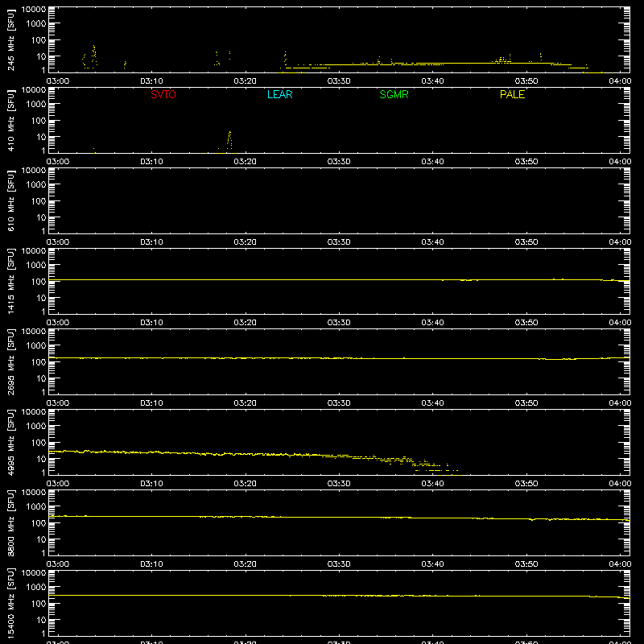This screenshot has width=644, height=644.
Task: Click the 03:20 tick label under 410 MHz plot
Action: (246, 162)
